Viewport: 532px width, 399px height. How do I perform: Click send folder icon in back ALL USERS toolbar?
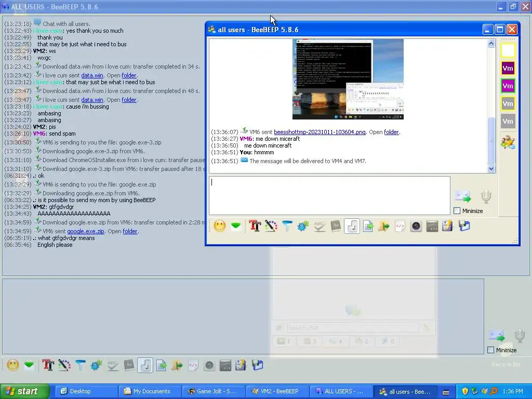click(178, 365)
